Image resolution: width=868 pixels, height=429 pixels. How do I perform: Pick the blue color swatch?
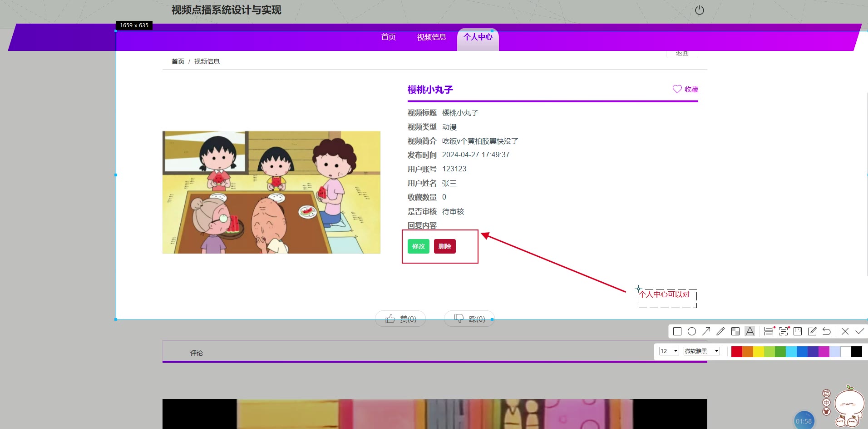coord(802,351)
